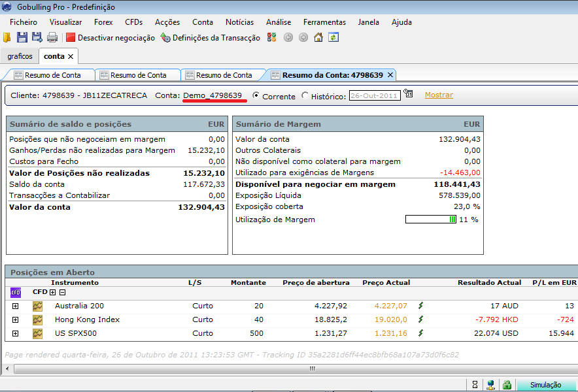Click the -14.463,00 margin value
The image size is (578, 392).
coord(460,172)
